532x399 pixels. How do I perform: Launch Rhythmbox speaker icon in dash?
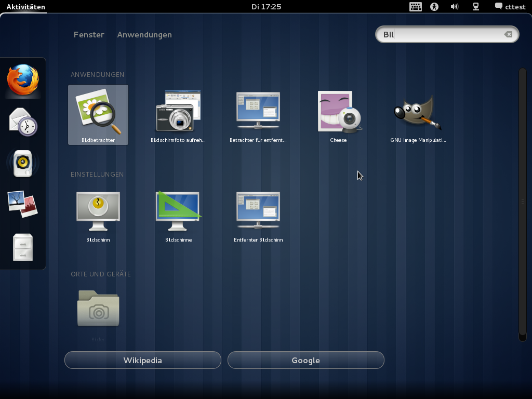(23, 164)
